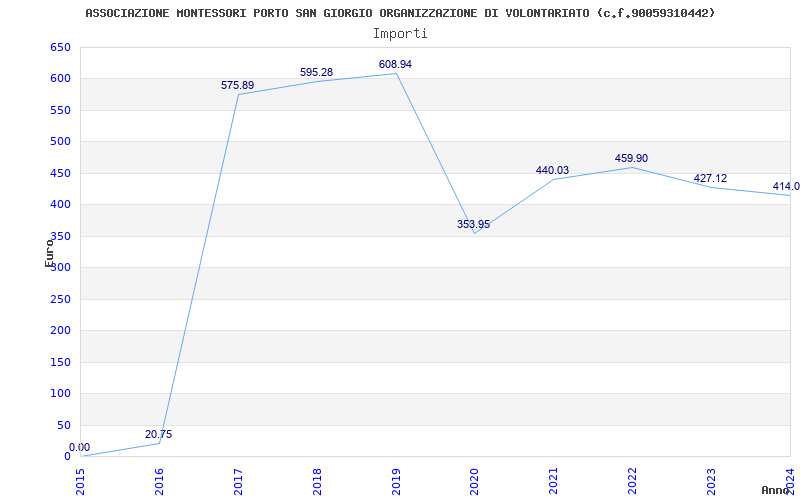Screen dimensions: 800x500
Task: Click the chart title ASSOCIAZIONE MONTESSORI PORTO SAN GIORGIO
Action: (400, 13)
